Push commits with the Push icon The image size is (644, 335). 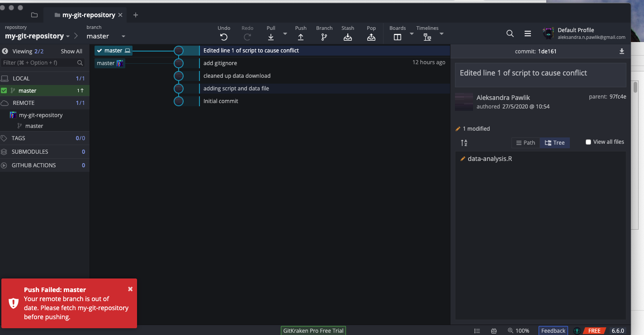pos(301,37)
